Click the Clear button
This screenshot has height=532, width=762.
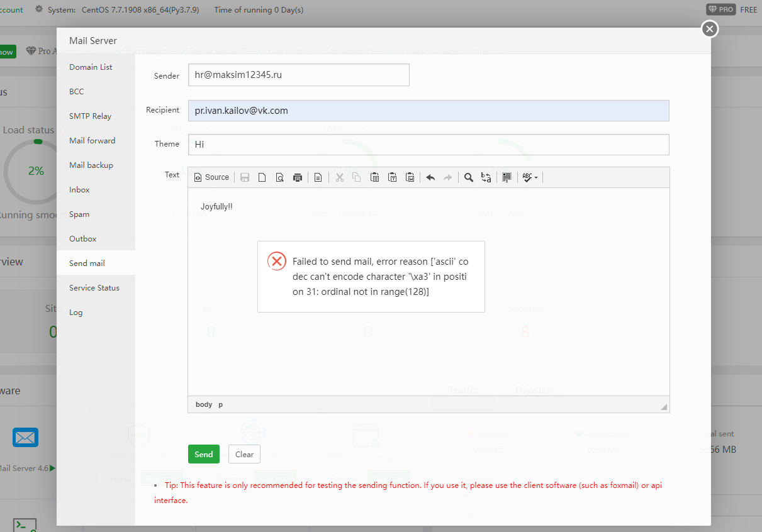244,454
